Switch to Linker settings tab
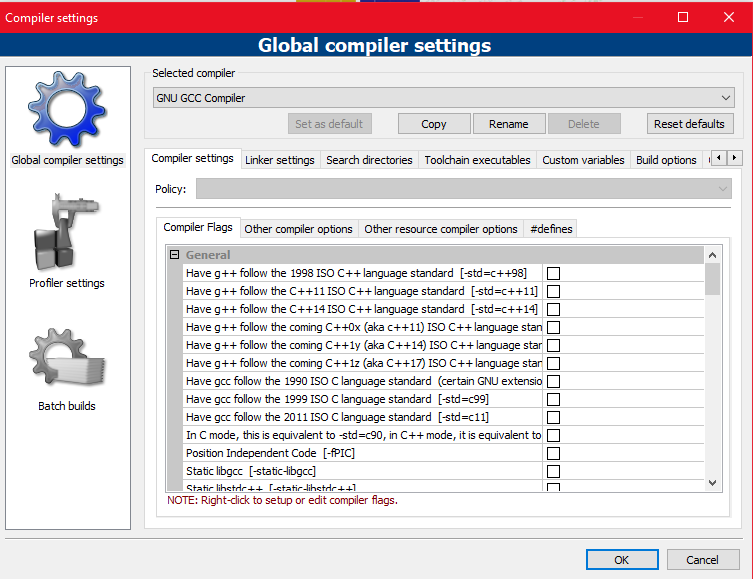This screenshot has height=579, width=753. point(279,160)
